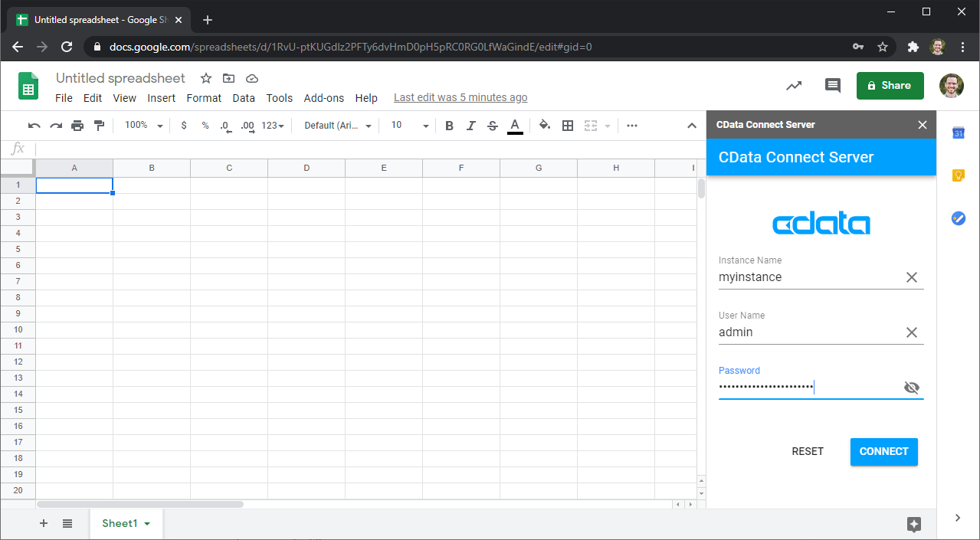Toggle Italic formatting

tap(470, 126)
